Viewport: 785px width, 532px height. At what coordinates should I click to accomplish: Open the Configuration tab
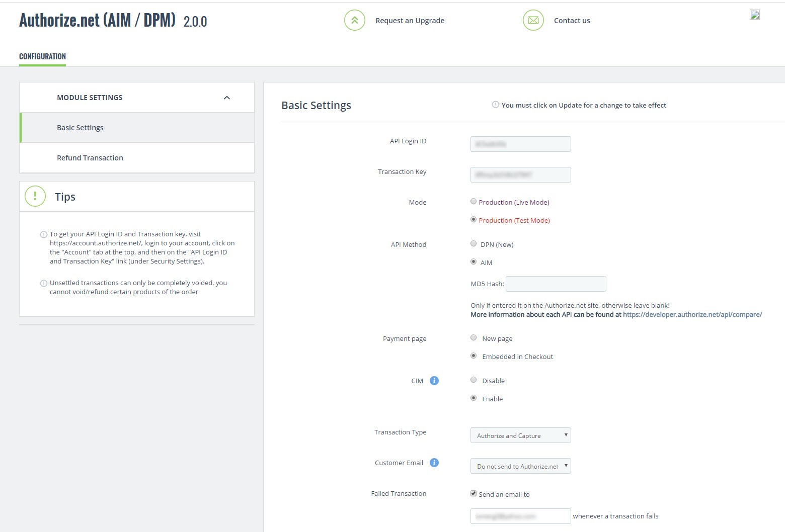[42, 56]
